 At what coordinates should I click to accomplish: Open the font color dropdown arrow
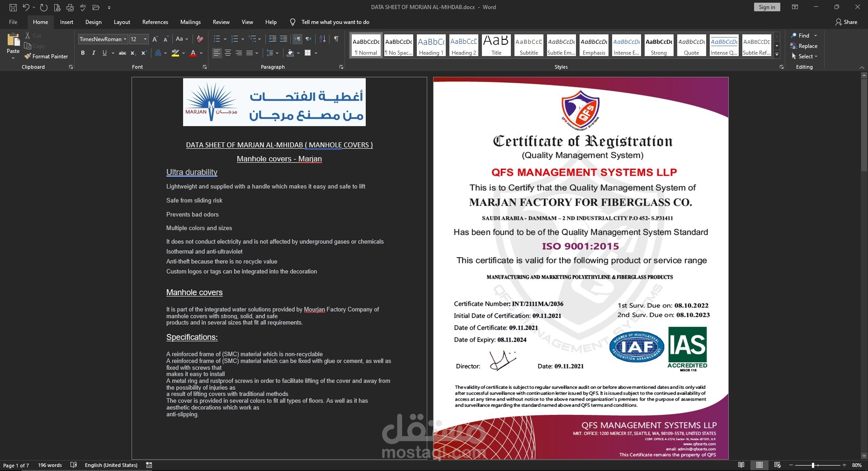point(201,53)
